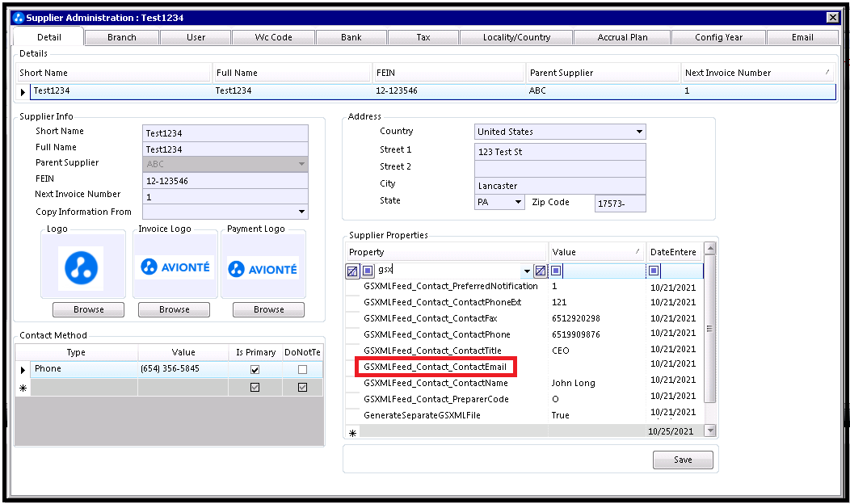Viewport: 850px width, 504px height.
Task: Open filter operator icon for Value column
Action: point(556,270)
